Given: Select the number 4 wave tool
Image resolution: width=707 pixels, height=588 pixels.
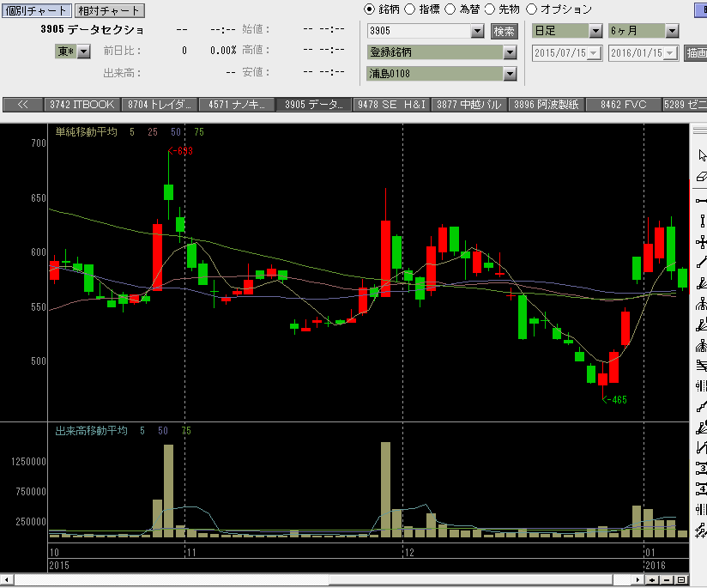Looking at the screenshot, I should (x=702, y=488).
